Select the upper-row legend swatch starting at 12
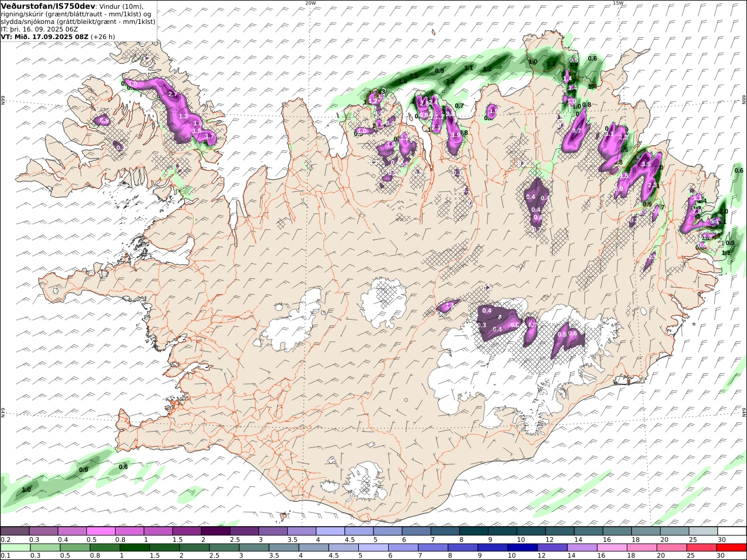The width and height of the screenshot is (747, 560). click(x=559, y=531)
